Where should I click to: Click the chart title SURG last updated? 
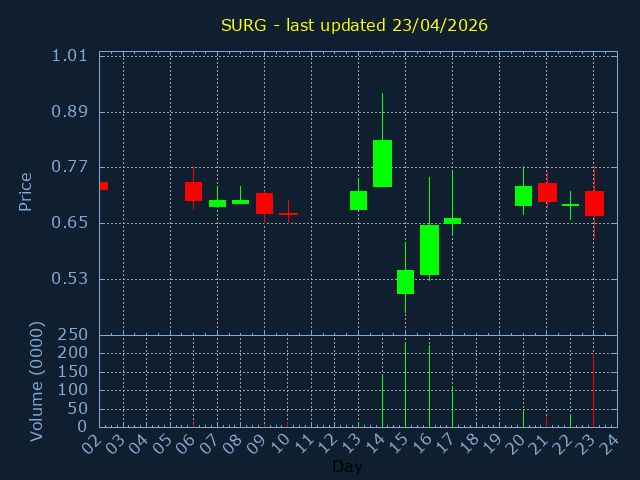(354, 25)
